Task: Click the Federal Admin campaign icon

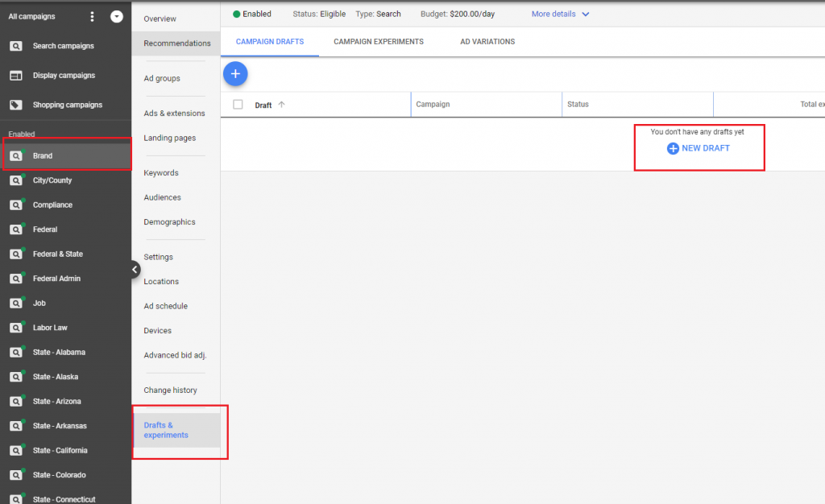Action: 16,279
